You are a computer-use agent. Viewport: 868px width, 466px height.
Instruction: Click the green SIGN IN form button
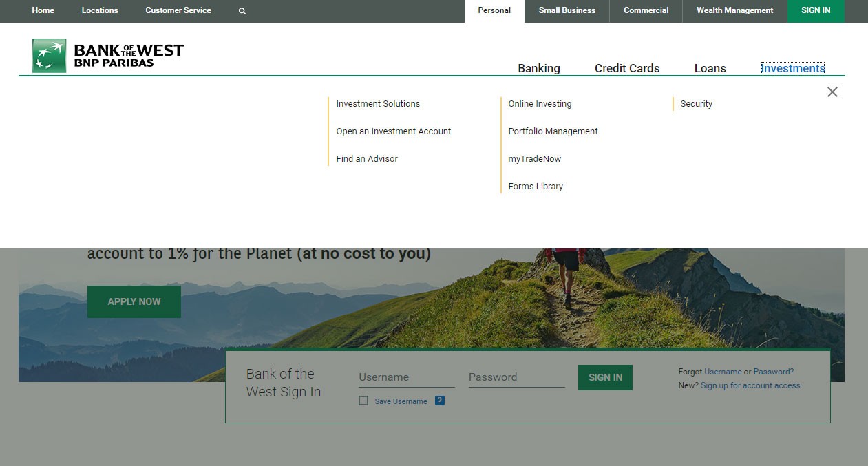pos(605,377)
